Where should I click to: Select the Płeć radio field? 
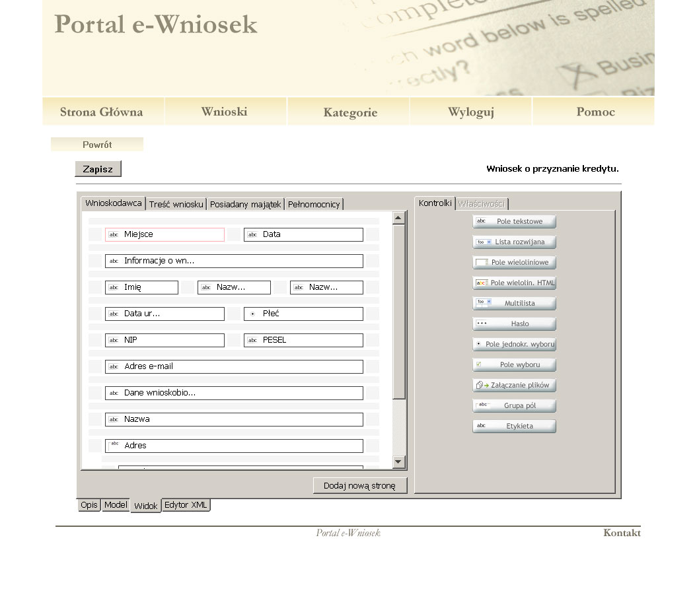(303, 314)
